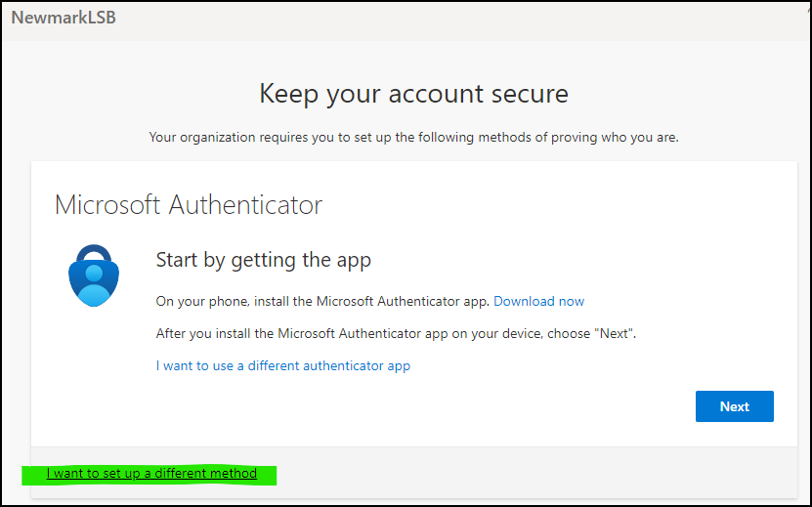Click the On your phone install instruction text
The width and height of the screenshot is (812, 507).
322,302
